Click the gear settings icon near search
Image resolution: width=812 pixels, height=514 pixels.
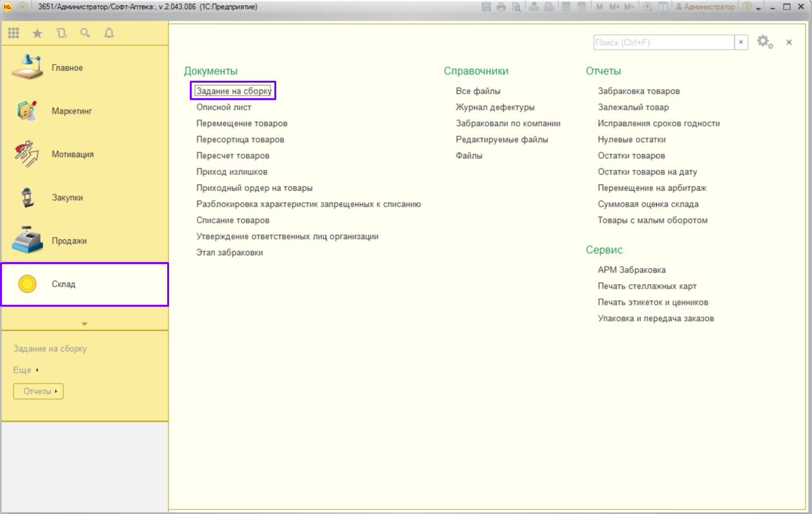coord(764,42)
